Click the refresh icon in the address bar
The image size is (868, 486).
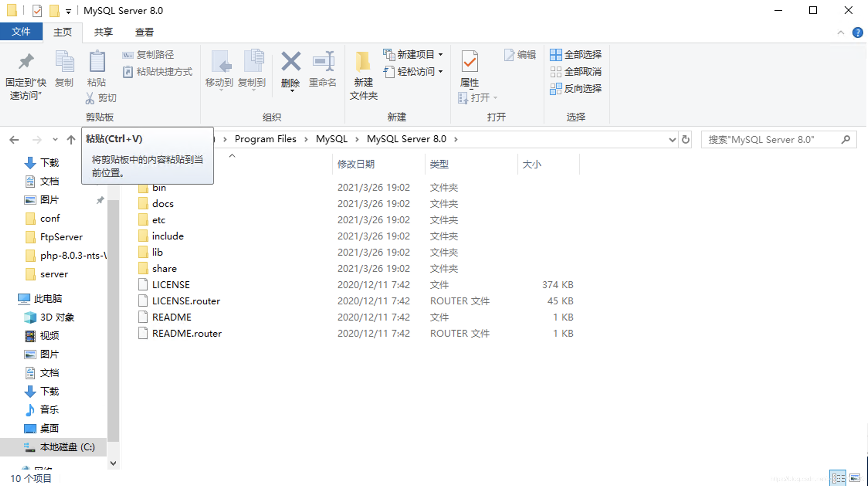[x=686, y=139]
